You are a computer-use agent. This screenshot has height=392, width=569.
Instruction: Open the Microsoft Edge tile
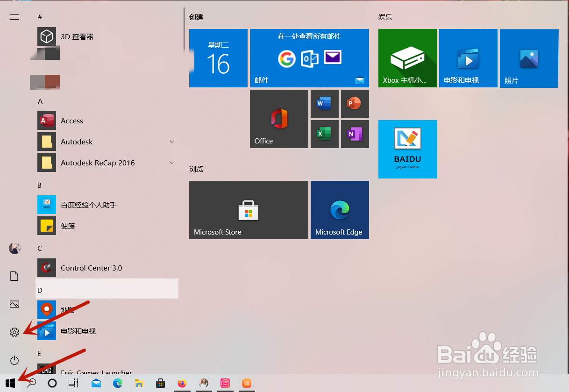(340, 210)
